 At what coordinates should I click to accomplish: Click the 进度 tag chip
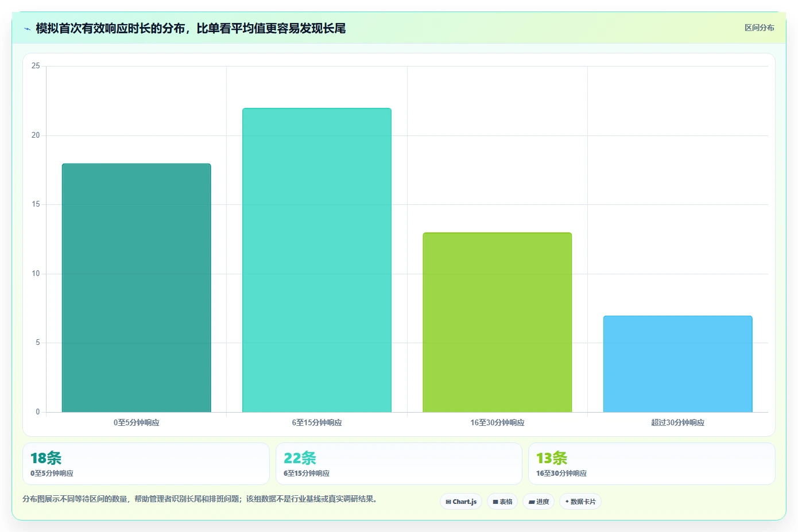click(x=539, y=502)
